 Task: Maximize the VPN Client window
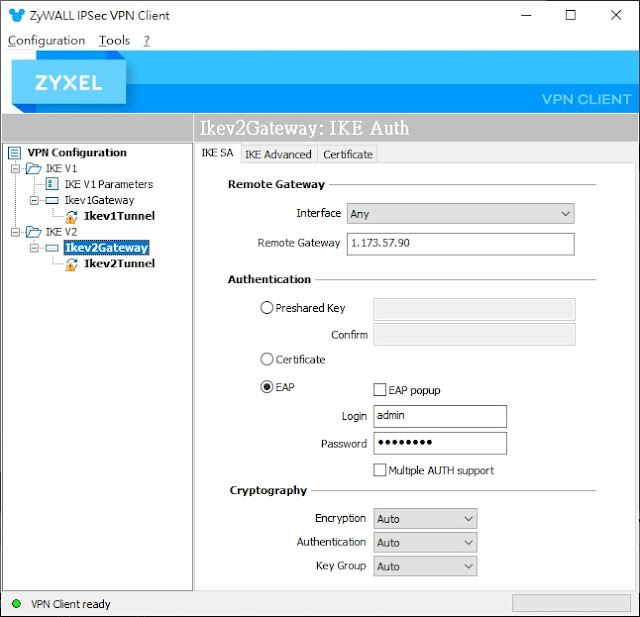click(x=571, y=16)
